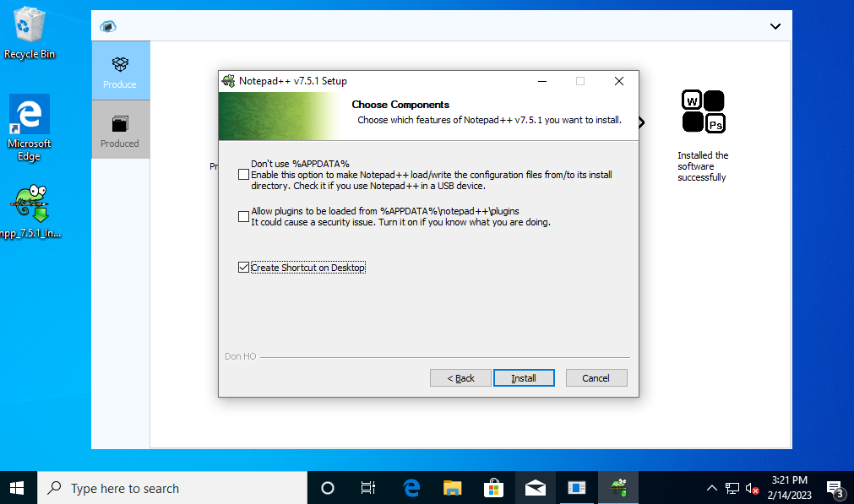Image resolution: width=854 pixels, height=504 pixels.
Task: Open Task View on taskbar
Action: click(368, 488)
